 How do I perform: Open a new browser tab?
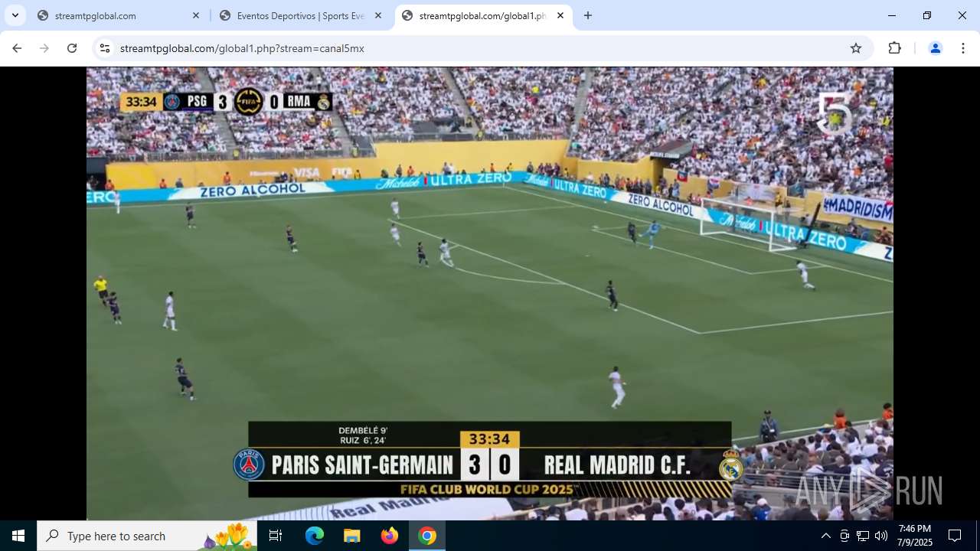tap(588, 15)
